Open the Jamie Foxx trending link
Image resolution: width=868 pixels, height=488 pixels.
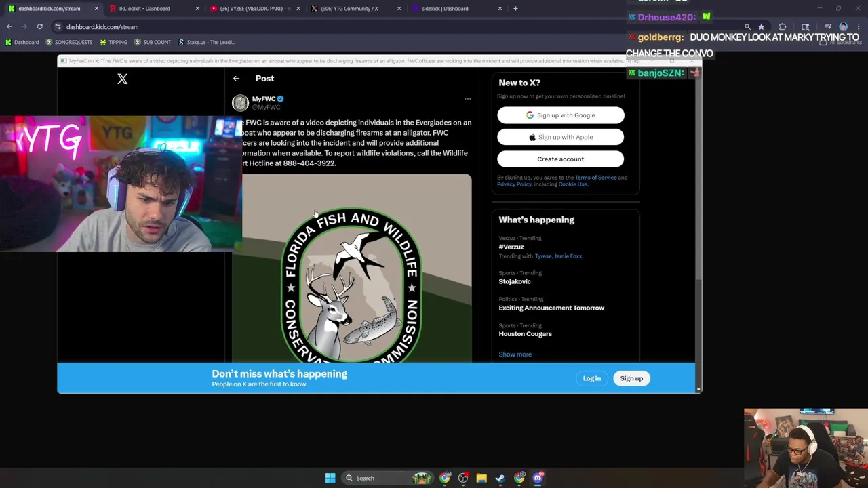(x=568, y=256)
